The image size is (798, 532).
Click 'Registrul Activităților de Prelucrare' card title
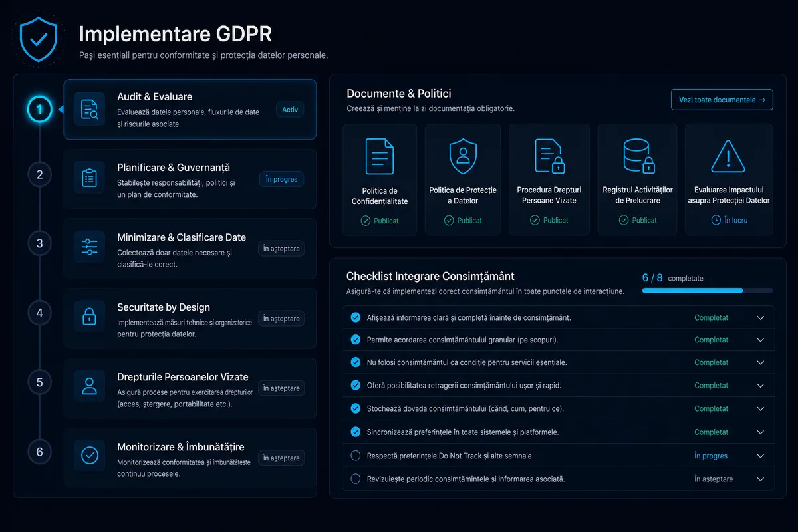click(638, 195)
